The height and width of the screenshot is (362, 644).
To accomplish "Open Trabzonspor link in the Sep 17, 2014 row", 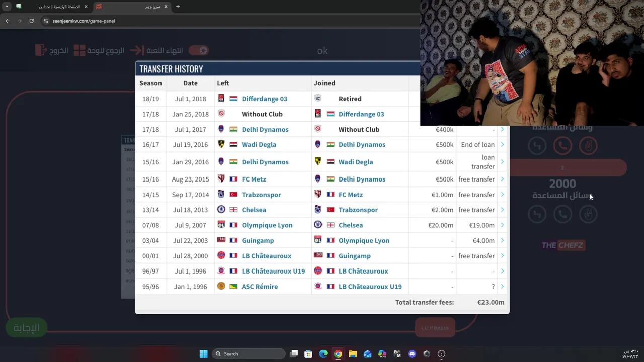I will tap(261, 195).
